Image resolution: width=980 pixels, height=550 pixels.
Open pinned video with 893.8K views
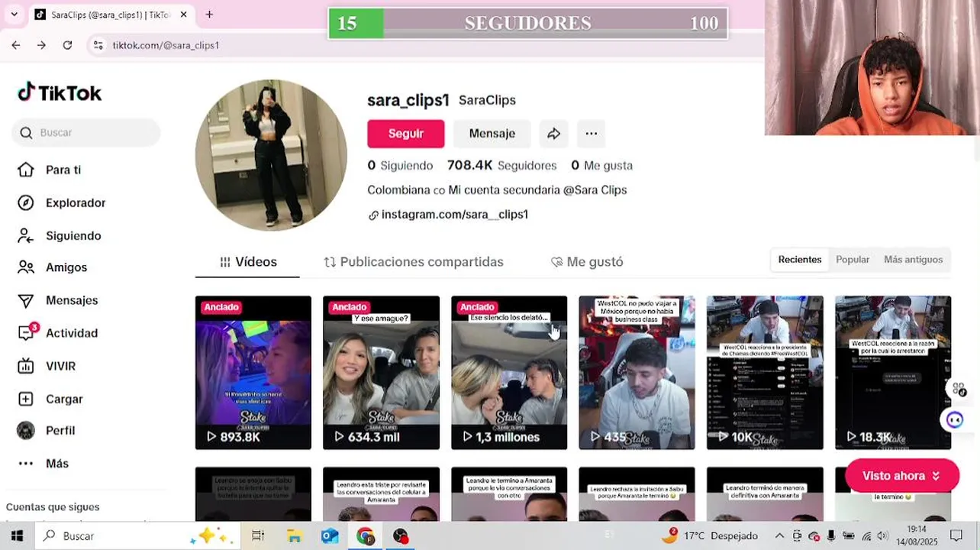[253, 373]
